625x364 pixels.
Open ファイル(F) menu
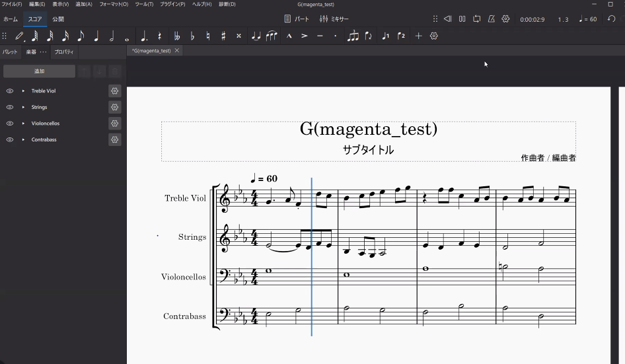(11, 4)
